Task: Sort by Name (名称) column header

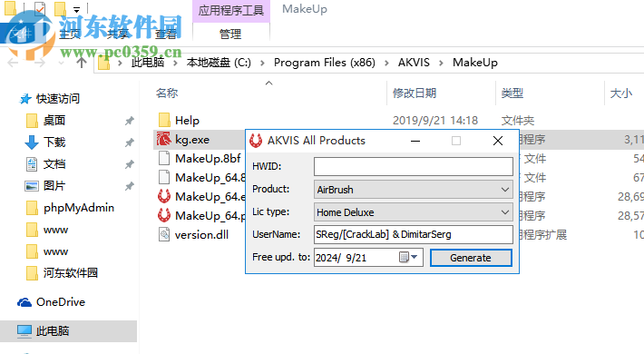Action: [167, 93]
